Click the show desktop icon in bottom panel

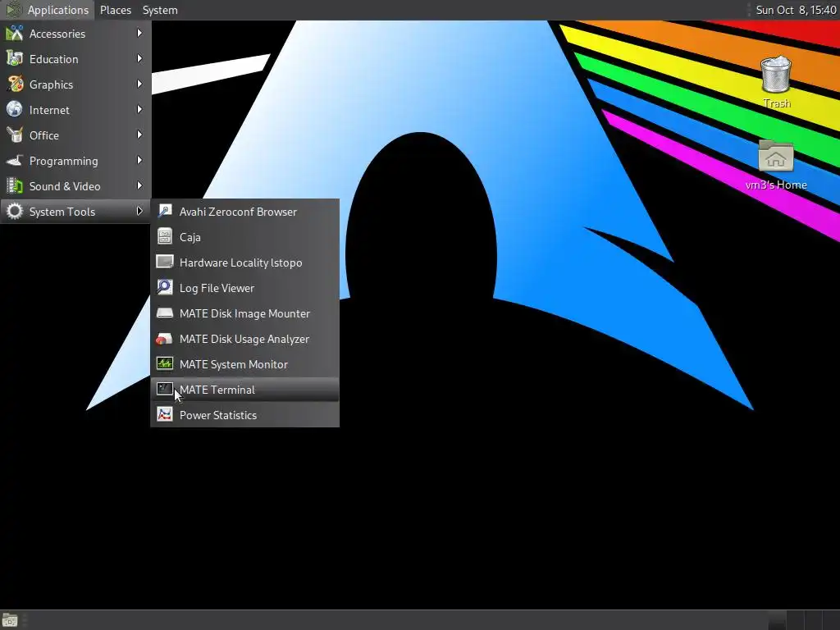coord(10,620)
